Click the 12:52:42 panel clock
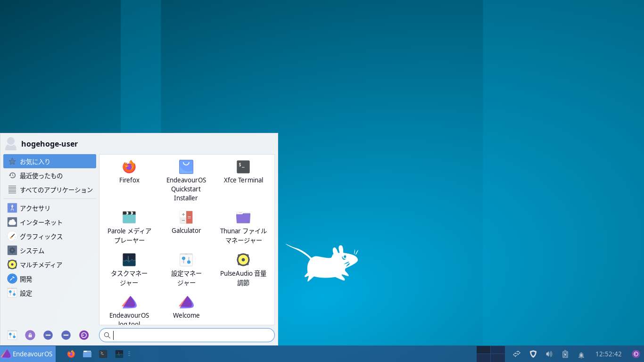 (x=608, y=354)
